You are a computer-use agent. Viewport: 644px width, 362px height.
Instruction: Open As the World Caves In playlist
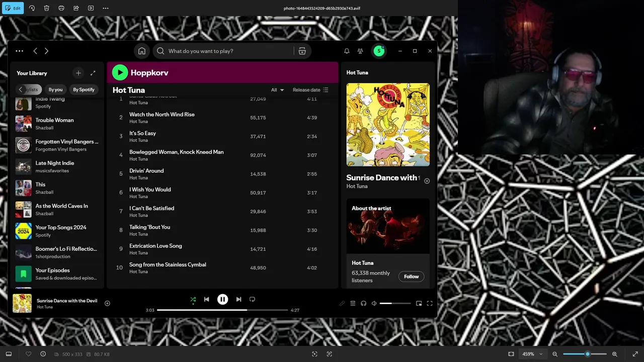[56, 210]
